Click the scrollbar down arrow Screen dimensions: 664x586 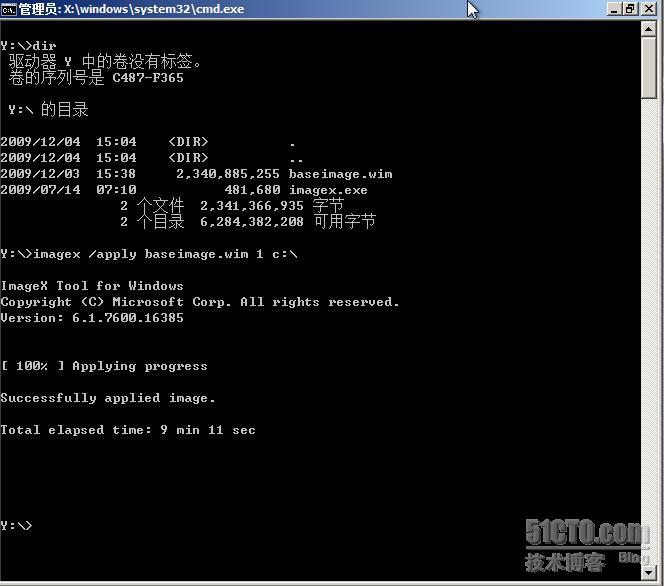(x=648, y=573)
